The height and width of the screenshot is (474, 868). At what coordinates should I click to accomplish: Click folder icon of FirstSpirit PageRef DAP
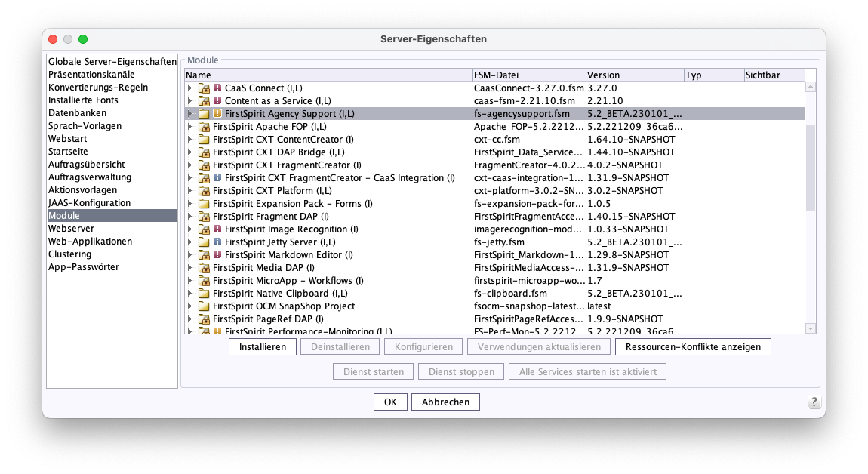click(204, 319)
